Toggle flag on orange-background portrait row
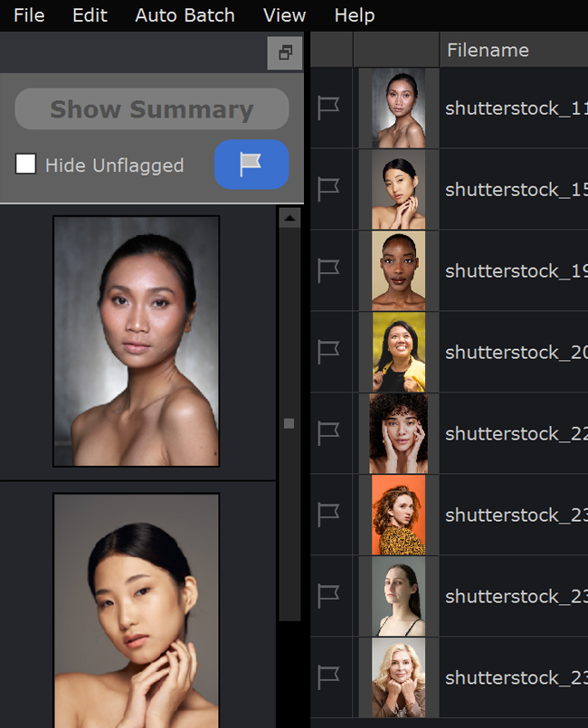588x728 pixels. [328, 515]
